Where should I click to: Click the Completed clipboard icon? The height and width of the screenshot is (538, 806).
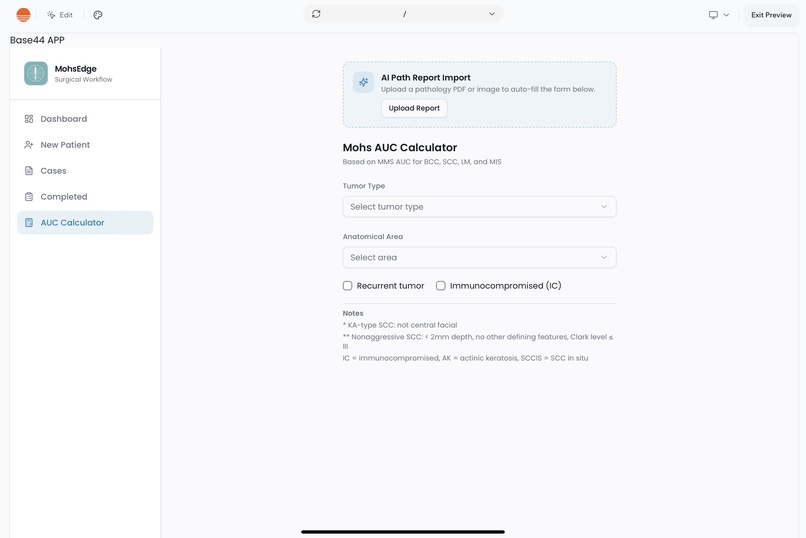point(29,197)
